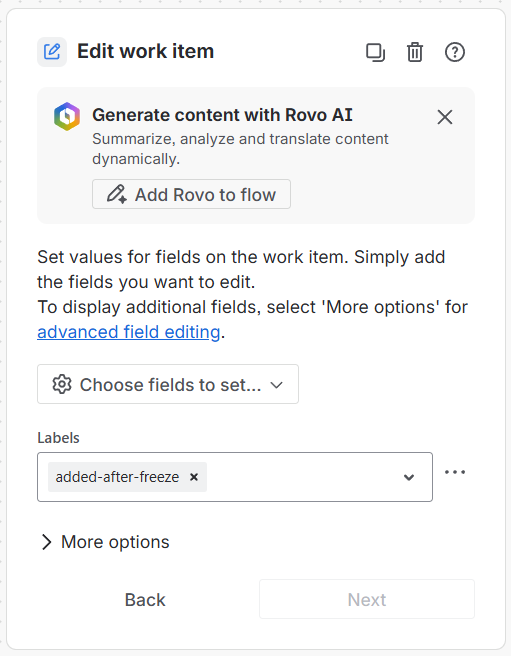The image size is (511, 656).
Task: Open Choose fields to set dropdown
Action: pyautogui.click(x=168, y=384)
